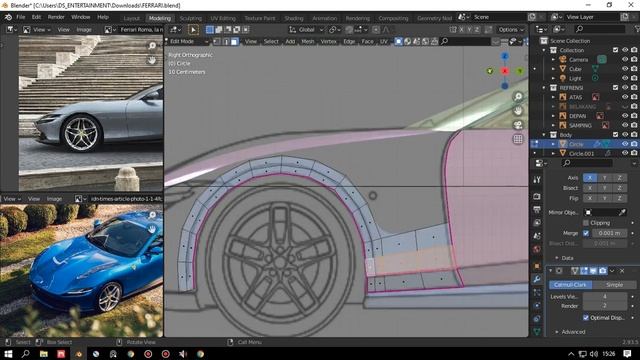Click the viewport pan hand icon
The height and width of the screenshot is (360, 640).
point(518,111)
